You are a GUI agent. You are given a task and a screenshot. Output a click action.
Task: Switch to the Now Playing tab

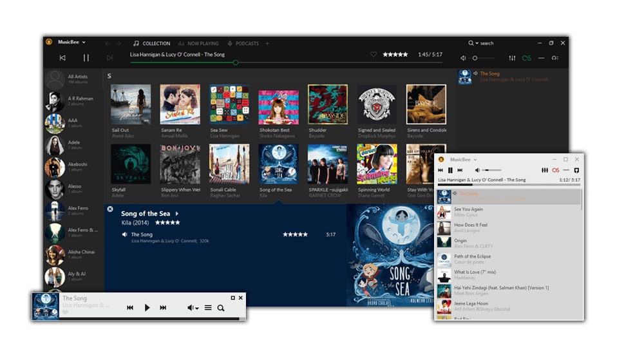[198, 43]
